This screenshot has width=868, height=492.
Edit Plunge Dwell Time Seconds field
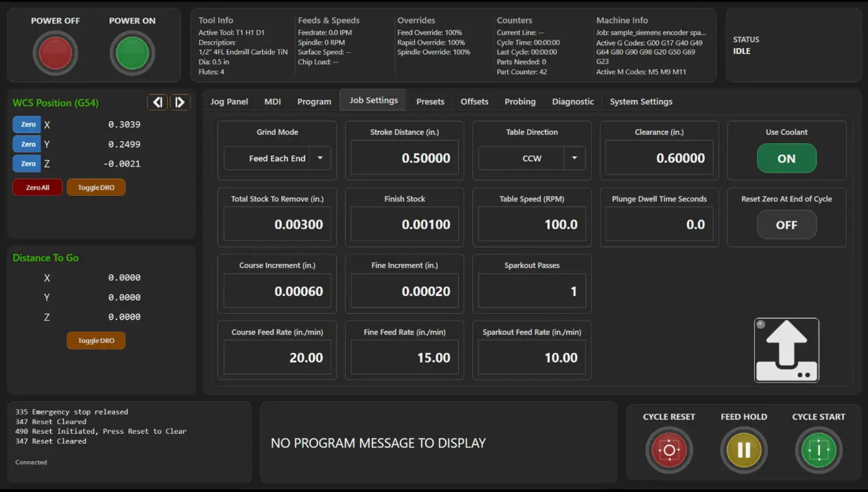660,225
